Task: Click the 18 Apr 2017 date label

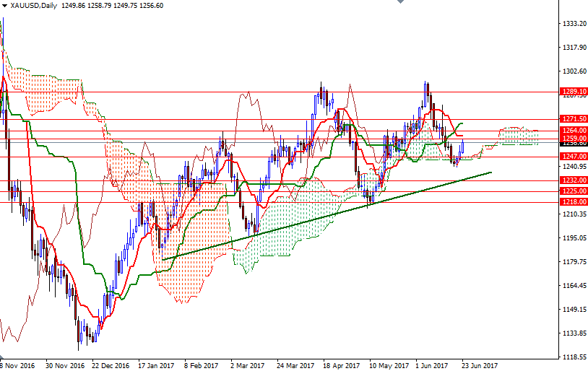Action: tap(342, 365)
